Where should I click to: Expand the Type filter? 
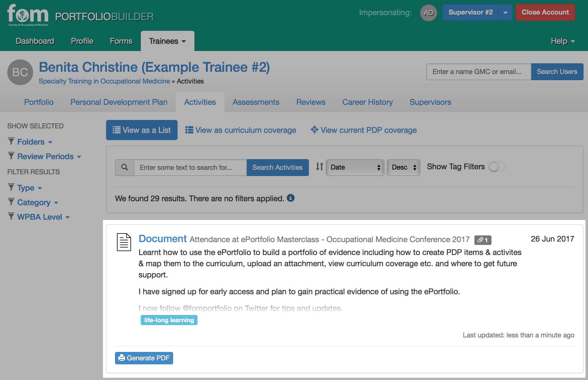pos(29,188)
